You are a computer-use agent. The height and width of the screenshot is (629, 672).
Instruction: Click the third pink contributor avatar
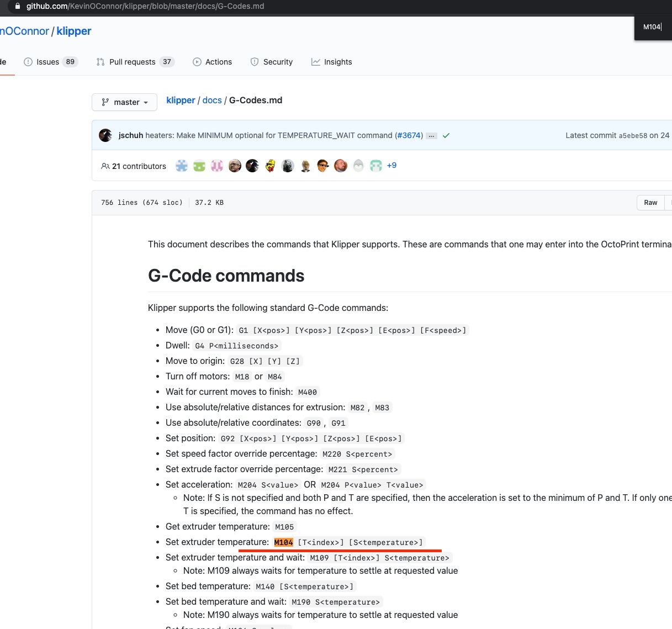217,166
